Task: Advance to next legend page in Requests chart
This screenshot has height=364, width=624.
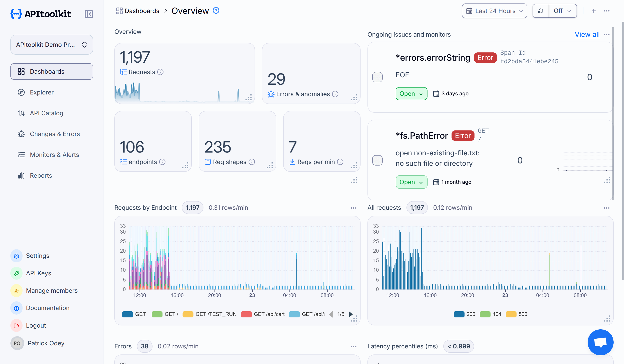Action: [x=350, y=314]
